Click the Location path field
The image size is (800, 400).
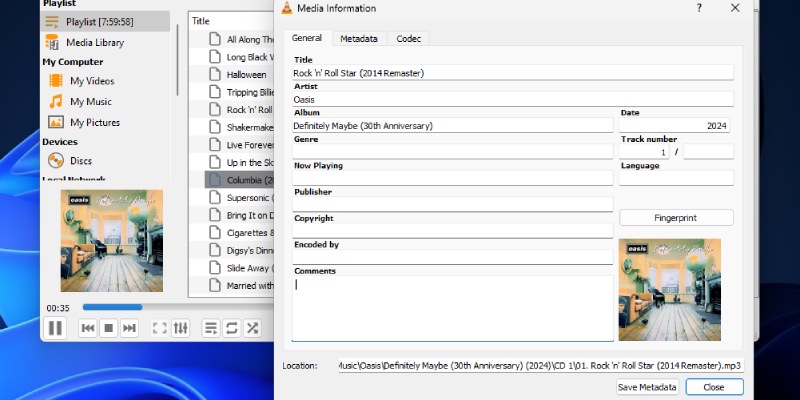pyautogui.click(x=541, y=366)
